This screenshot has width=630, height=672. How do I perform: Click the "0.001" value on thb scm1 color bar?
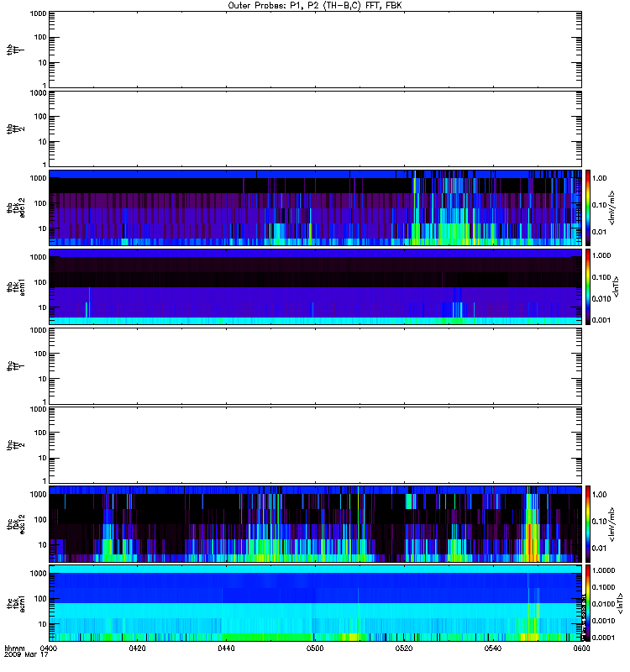point(601,320)
